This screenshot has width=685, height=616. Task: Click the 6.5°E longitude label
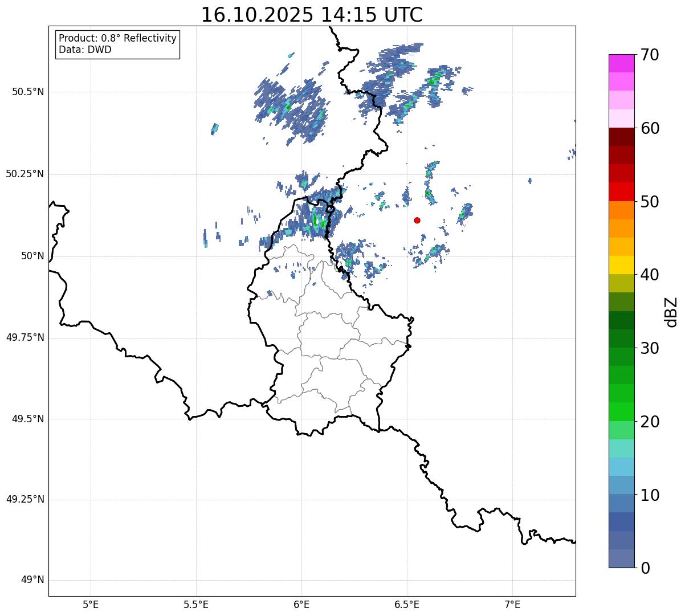pos(407,605)
